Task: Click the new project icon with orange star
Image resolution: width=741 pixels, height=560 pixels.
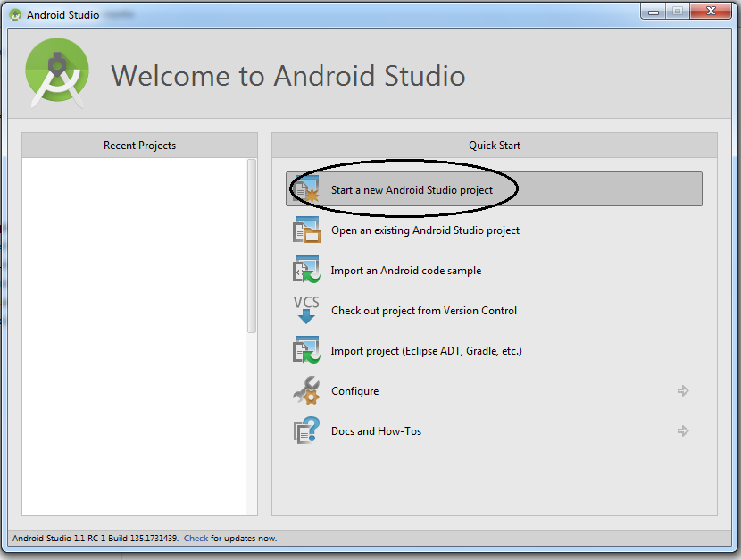Action: [306, 189]
